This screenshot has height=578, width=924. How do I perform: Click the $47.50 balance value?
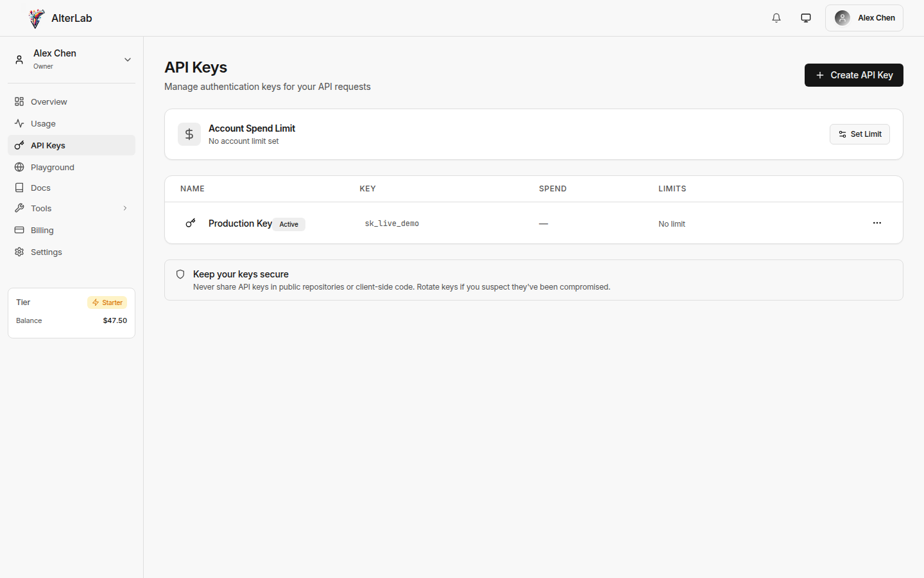click(x=115, y=320)
